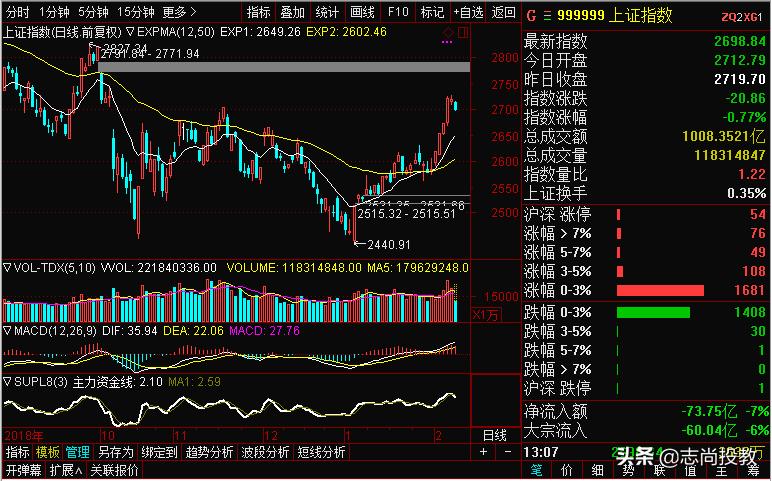Select the 主 main-force tab

pos(720,471)
